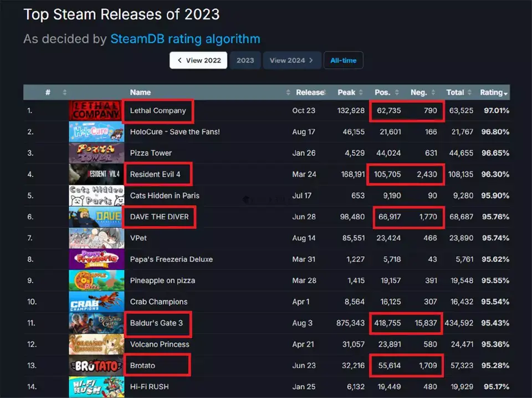
Task: Open the Brotato name link
Action: (x=142, y=366)
